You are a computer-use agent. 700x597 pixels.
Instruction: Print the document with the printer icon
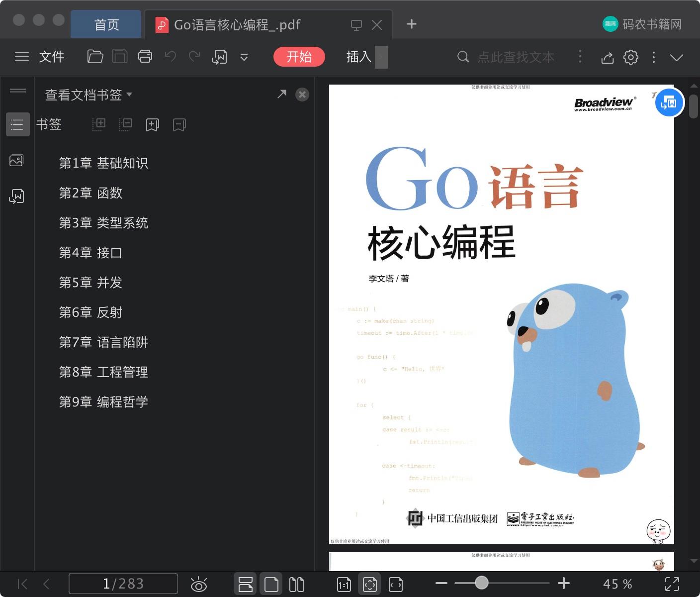coord(145,57)
